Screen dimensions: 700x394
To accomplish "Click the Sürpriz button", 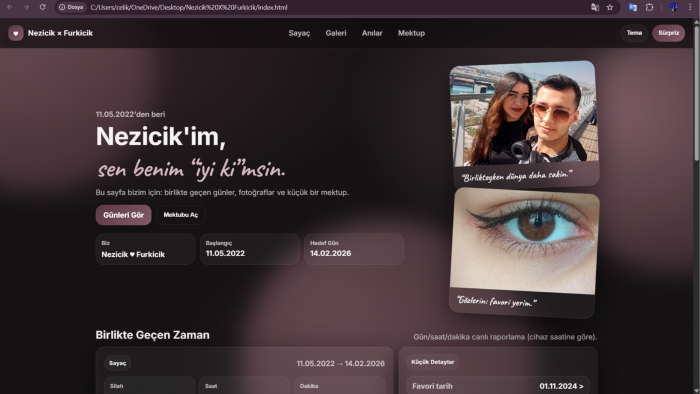I will [x=668, y=33].
